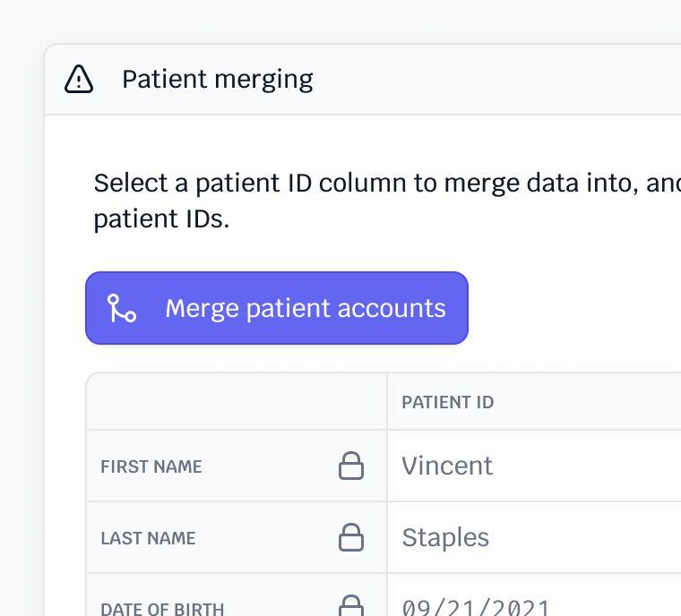Toggle the First Name lock icon
681x616 pixels.
pos(350,466)
